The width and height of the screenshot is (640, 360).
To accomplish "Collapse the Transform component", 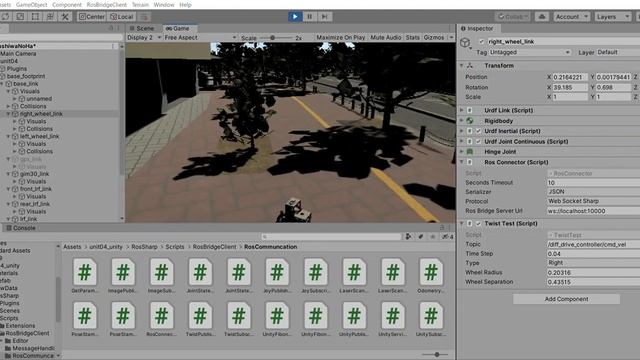I will point(462,65).
